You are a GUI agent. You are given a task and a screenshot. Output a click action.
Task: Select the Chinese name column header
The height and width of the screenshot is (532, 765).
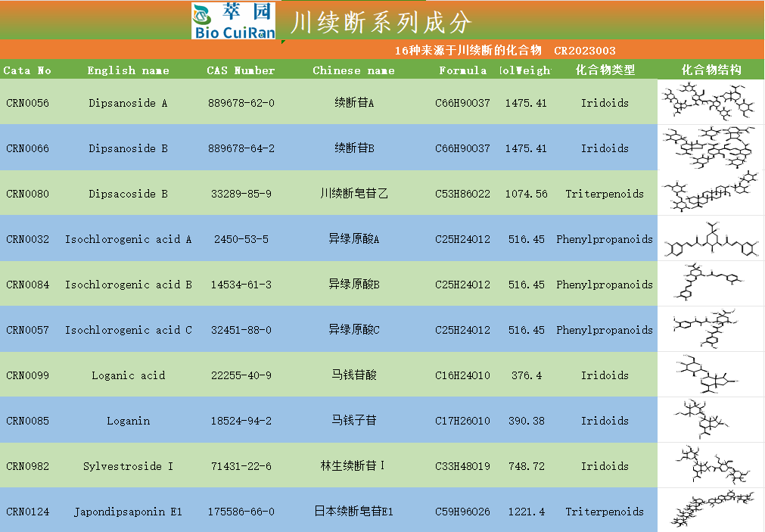tap(353, 70)
